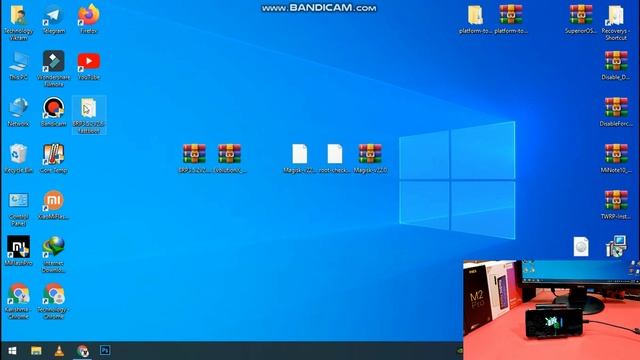The image size is (640, 360).
Task: Select the root-check file icon
Action: point(335,158)
